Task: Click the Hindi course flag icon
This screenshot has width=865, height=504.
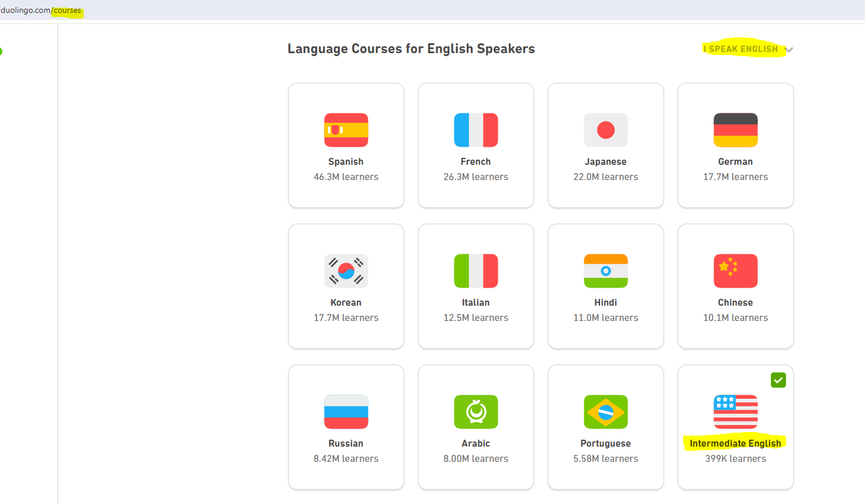Action: [x=606, y=271]
